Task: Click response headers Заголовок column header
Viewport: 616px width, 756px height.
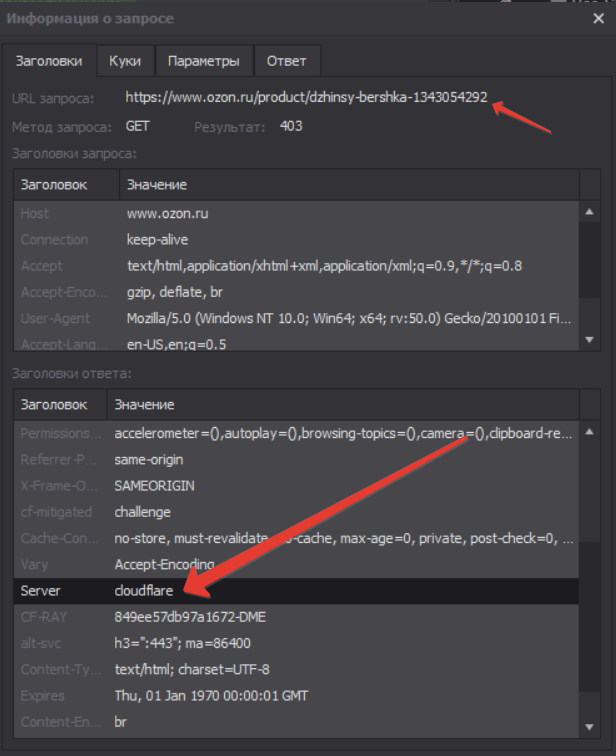Action: tap(60, 405)
